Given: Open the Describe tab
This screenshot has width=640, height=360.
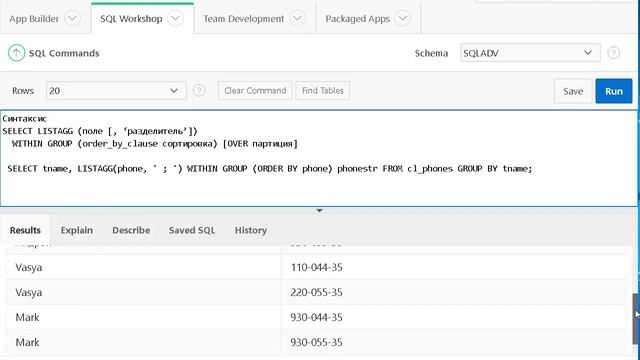Looking at the screenshot, I should coord(131,230).
